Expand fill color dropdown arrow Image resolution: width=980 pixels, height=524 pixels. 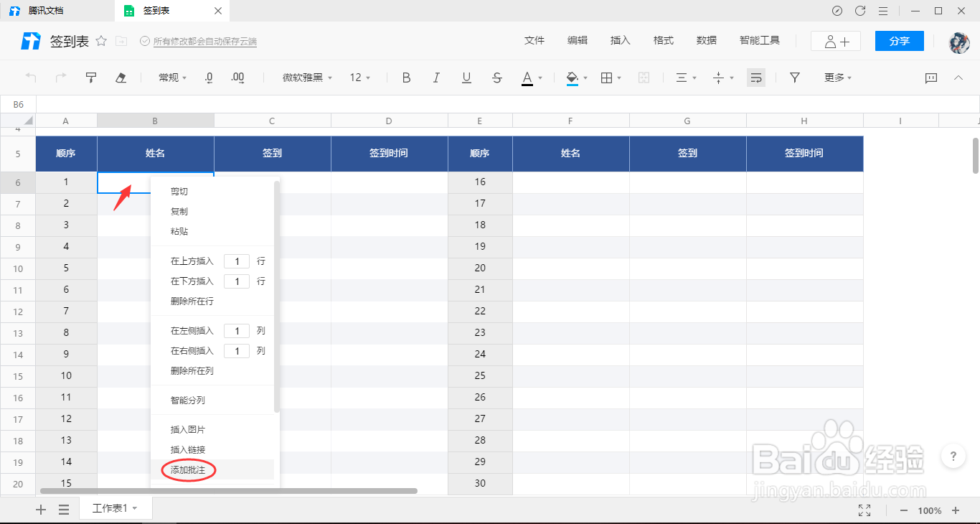point(585,78)
